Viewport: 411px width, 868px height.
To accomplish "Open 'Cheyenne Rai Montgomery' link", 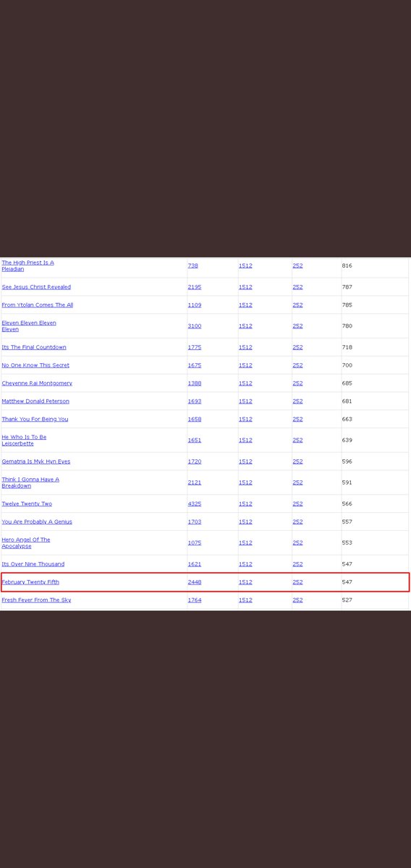I will coord(37,383).
